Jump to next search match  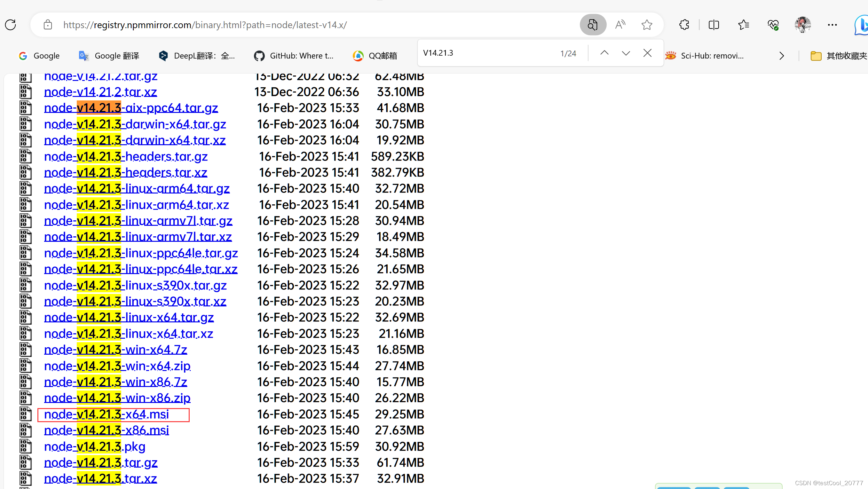tap(625, 53)
